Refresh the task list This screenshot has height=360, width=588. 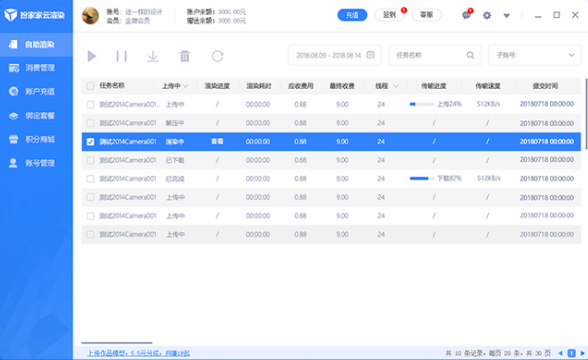point(218,56)
